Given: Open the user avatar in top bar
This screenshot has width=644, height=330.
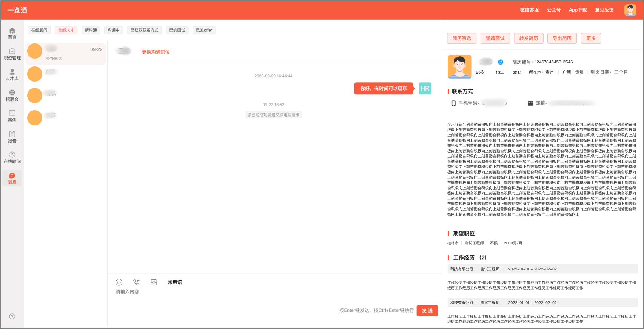Looking at the screenshot, I should [630, 10].
